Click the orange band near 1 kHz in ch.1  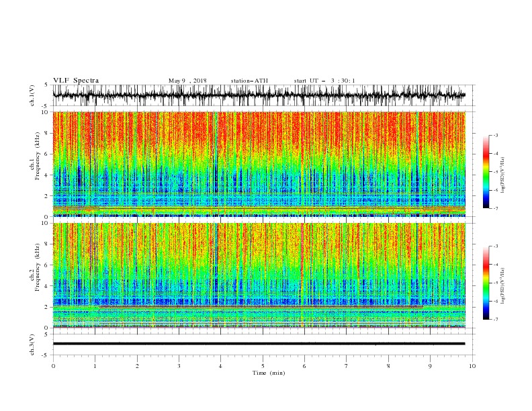259,208
